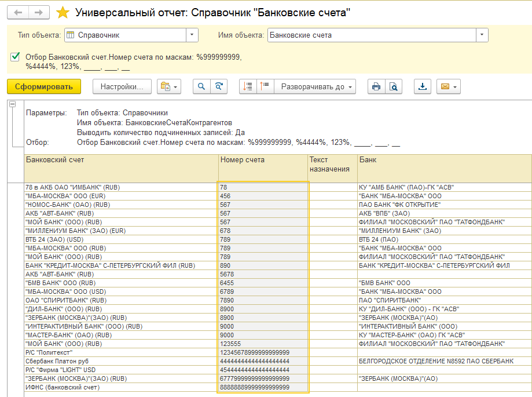532x397 pixels.
Task: Go forward with the right arrow button
Action: [x=39, y=13]
